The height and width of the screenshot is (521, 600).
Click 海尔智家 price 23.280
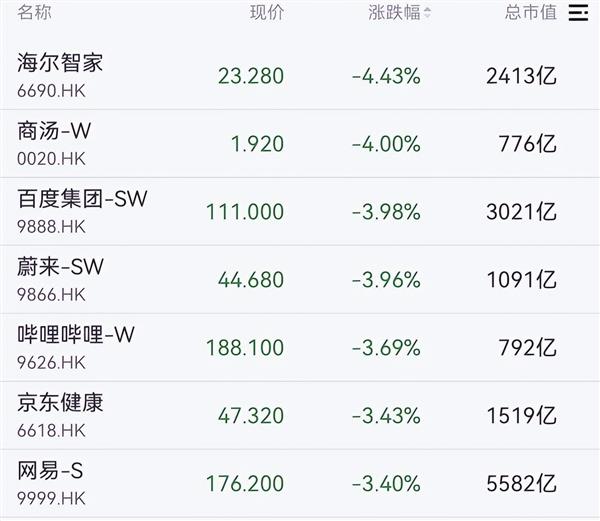pyautogui.click(x=250, y=76)
